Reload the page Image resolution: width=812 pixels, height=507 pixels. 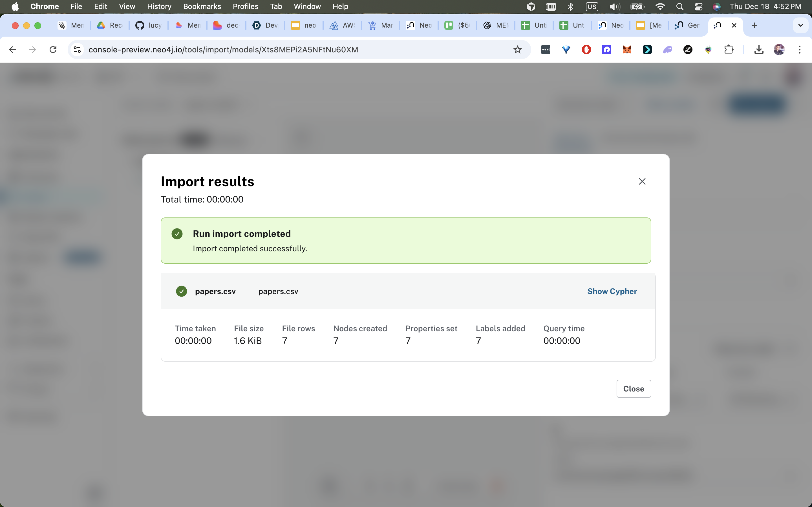point(53,50)
